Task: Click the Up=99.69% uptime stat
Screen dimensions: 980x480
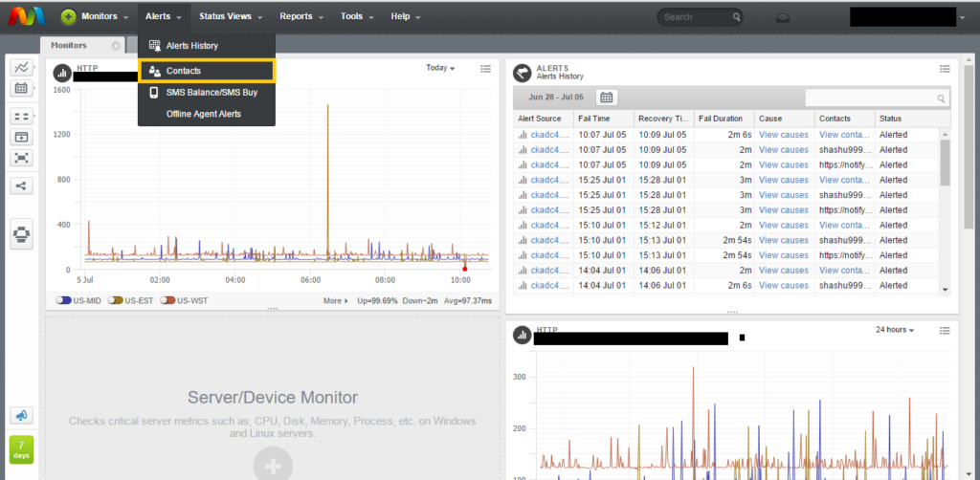Action: point(377,301)
